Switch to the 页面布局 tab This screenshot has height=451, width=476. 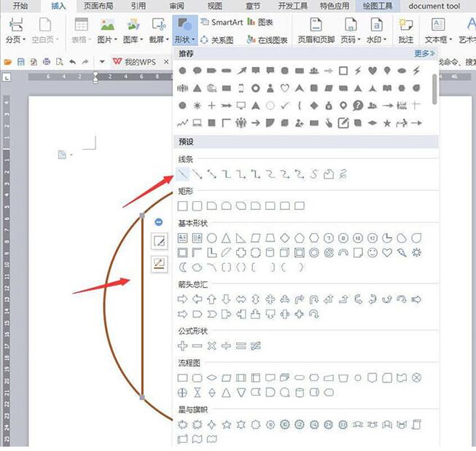pos(98,6)
